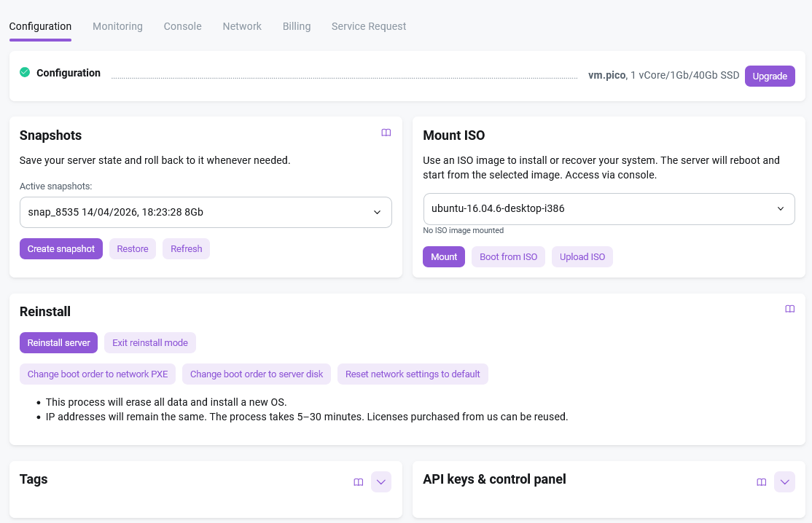Image resolution: width=812 pixels, height=523 pixels.
Task: Click the 'Save your server state' description
Action: tap(155, 160)
